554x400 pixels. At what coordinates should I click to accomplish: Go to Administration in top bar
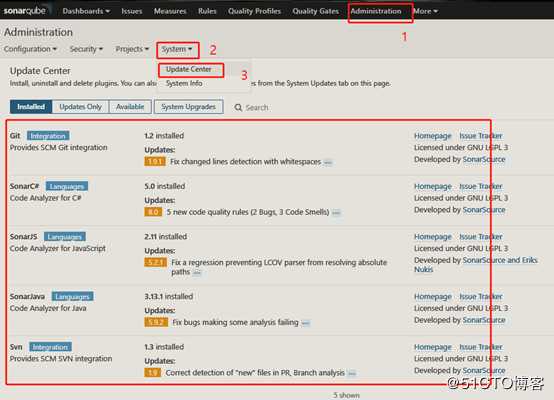pyautogui.click(x=376, y=11)
